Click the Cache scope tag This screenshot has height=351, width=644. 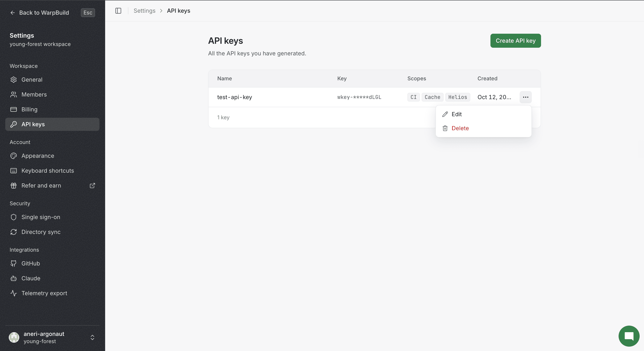432,97
